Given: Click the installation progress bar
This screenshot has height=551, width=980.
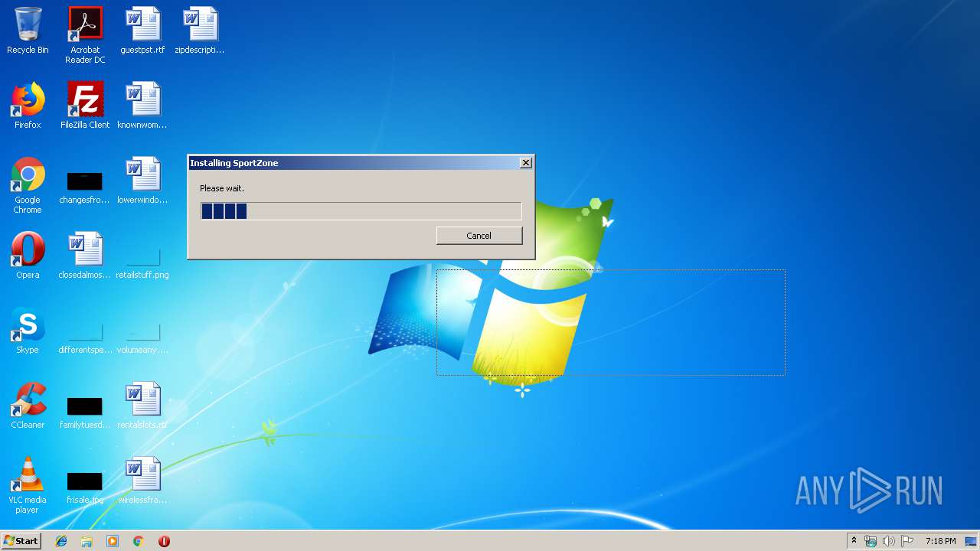Looking at the screenshot, I should [x=361, y=211].
